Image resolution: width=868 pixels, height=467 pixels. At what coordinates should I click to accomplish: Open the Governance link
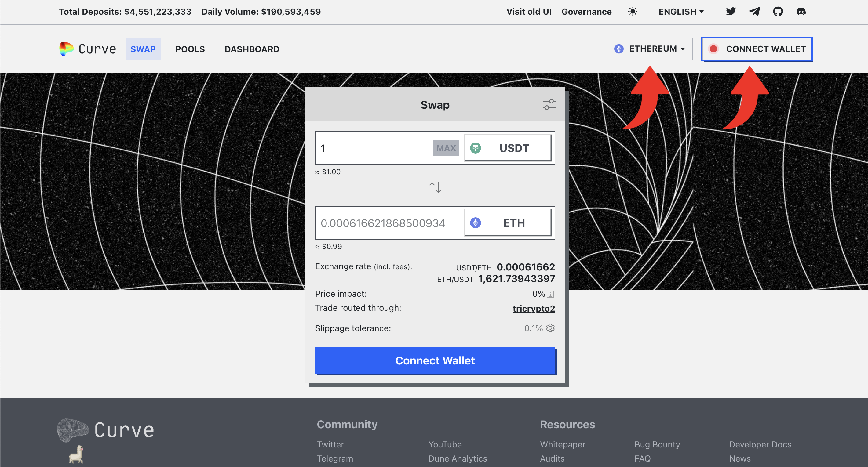(x=586, y=12)
